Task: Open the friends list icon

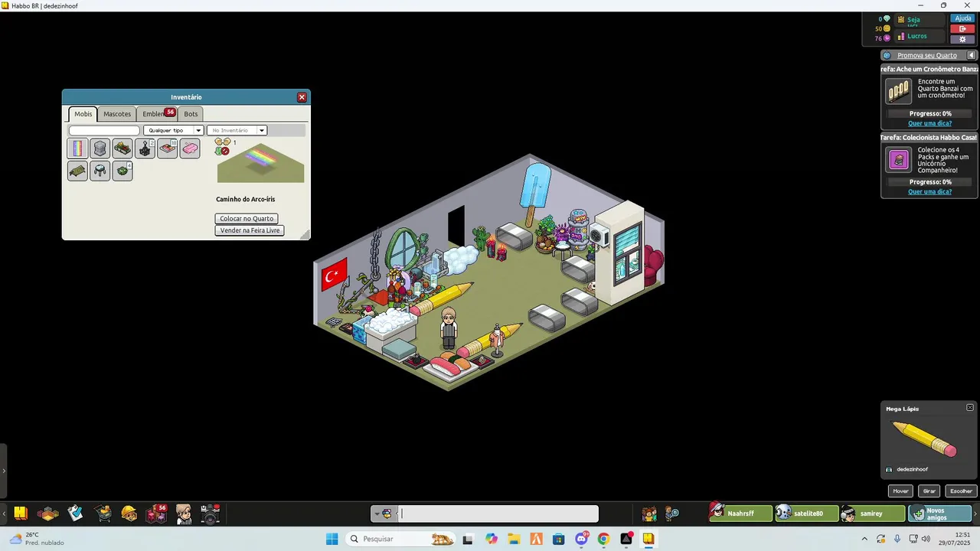Action: pyautogui.click(x=649, y=514)
